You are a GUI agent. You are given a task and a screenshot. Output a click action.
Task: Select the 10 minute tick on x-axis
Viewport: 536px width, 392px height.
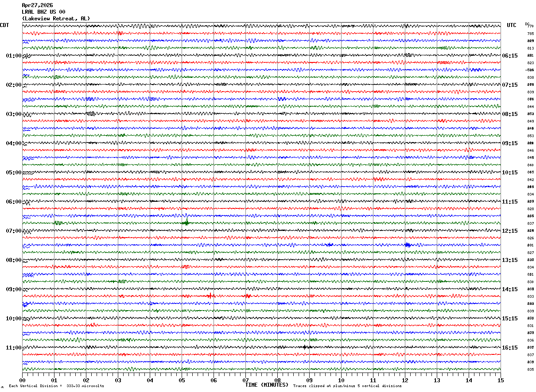[x=341, y=380]
